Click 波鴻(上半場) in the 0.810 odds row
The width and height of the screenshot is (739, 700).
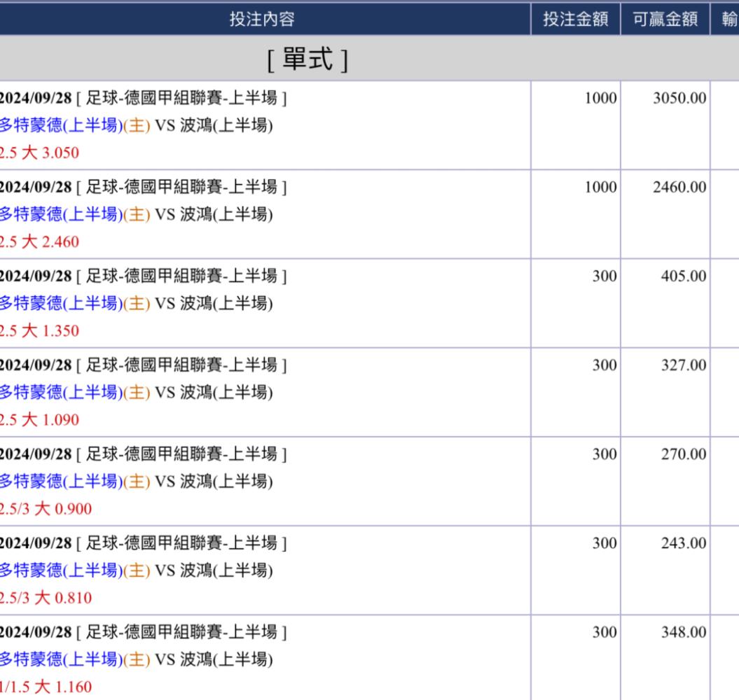(x=226, y=570)
